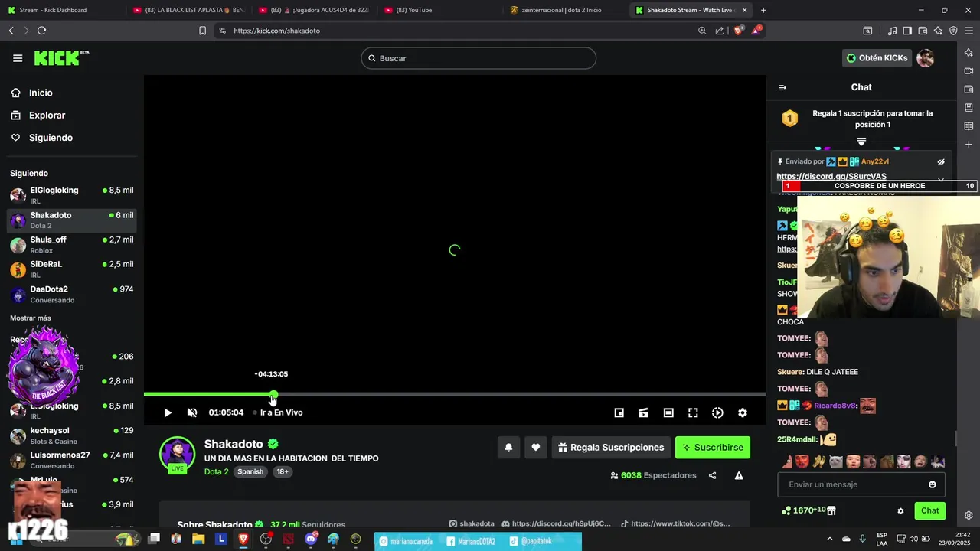This screenshot has width=980, height=551.
Task: Open kechaysol recommended channel
Action: click(72, 435)
